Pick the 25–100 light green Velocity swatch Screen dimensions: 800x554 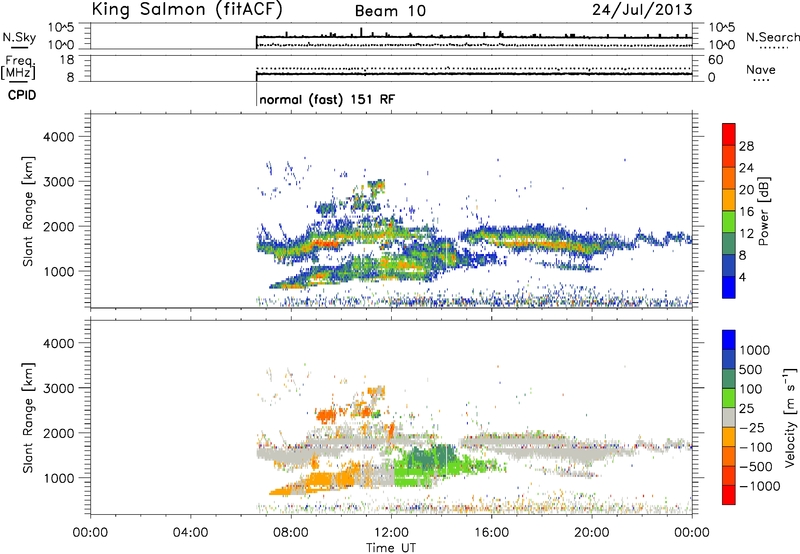pos(729,398)
